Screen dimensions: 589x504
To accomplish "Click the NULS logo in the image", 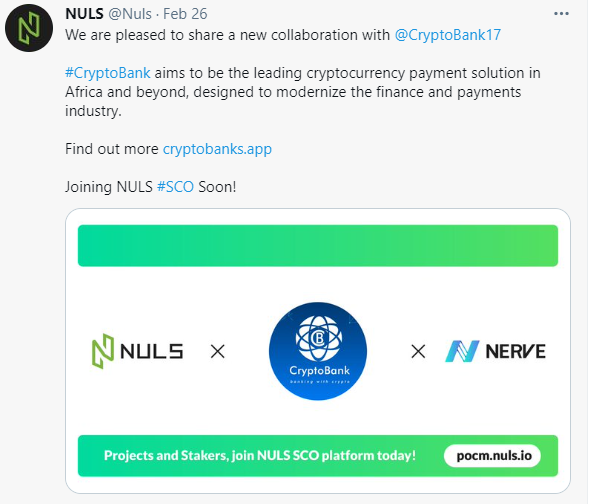I will click(x=137, y=352).
